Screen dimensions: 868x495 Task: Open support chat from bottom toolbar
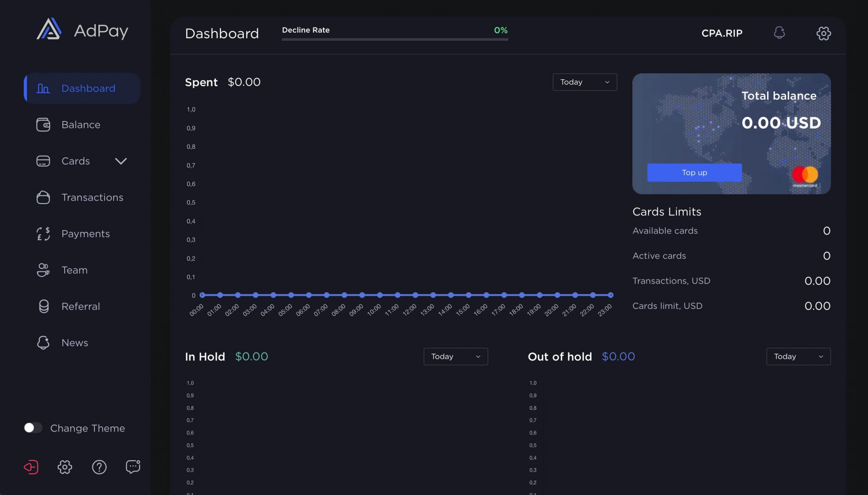(133, 467)
